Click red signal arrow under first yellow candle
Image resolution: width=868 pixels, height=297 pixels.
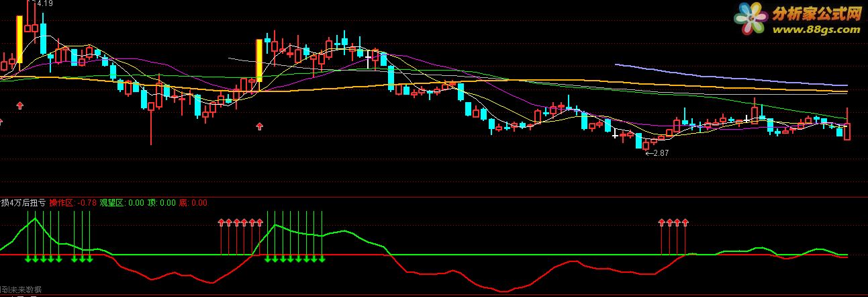pyautogui.click(x=19, y=105)
